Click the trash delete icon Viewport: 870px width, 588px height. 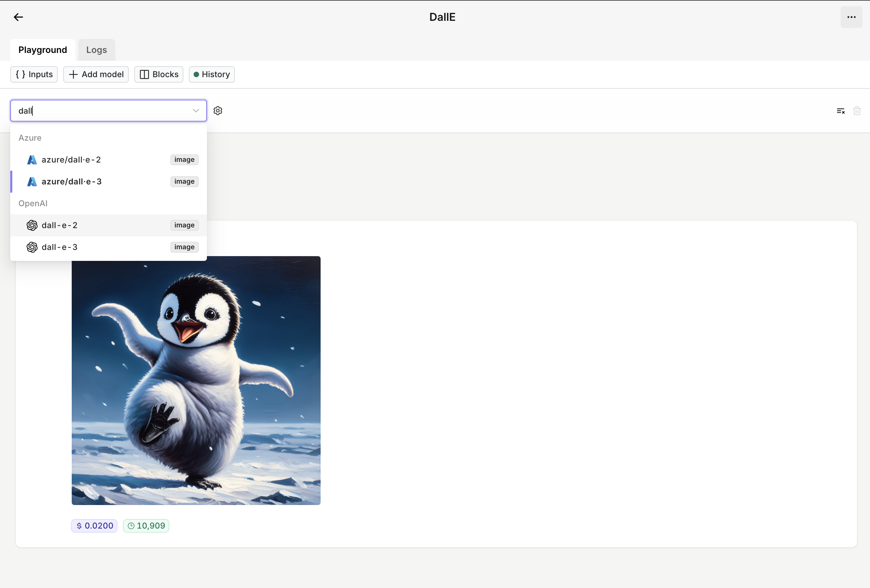857,111
